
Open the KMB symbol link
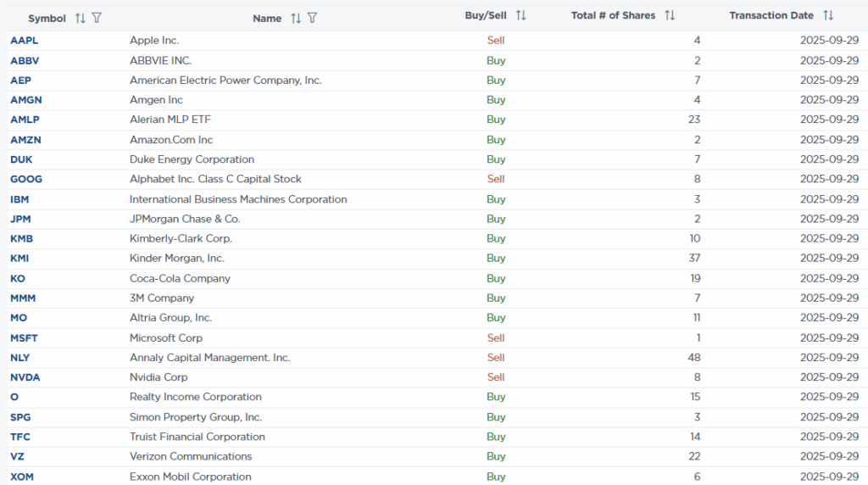(x=21, y=238)
